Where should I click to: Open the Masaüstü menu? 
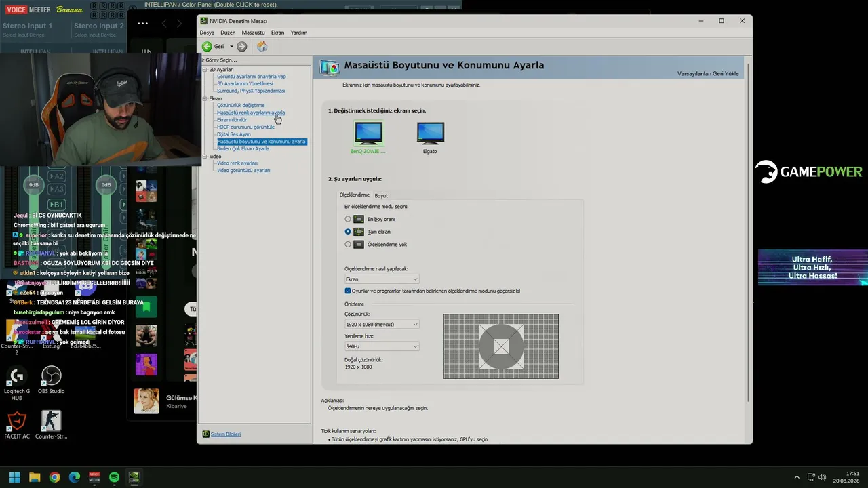[254, 33]
